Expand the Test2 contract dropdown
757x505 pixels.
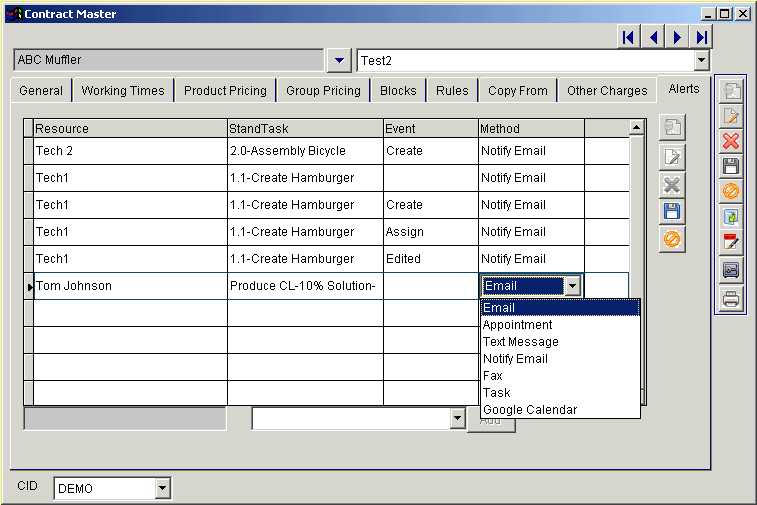701,61
